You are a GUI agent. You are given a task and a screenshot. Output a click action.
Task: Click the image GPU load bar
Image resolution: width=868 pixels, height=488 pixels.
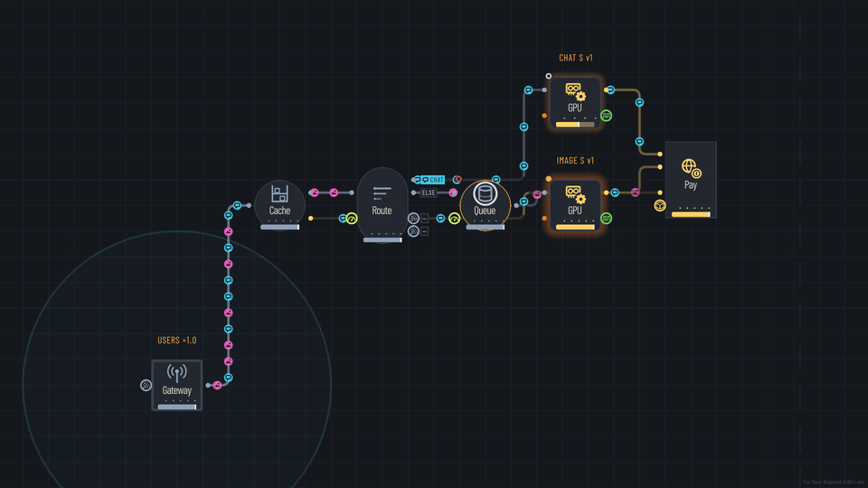(x=575, y=227)
